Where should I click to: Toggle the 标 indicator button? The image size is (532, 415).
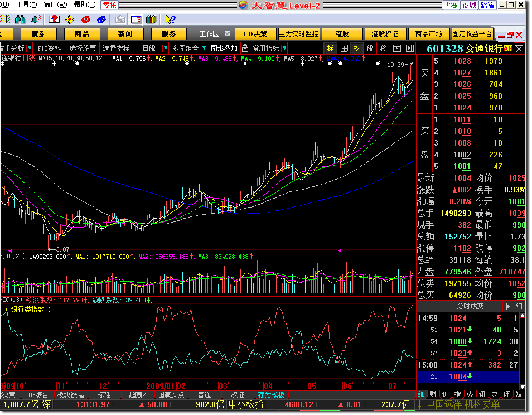click(331, 49)
